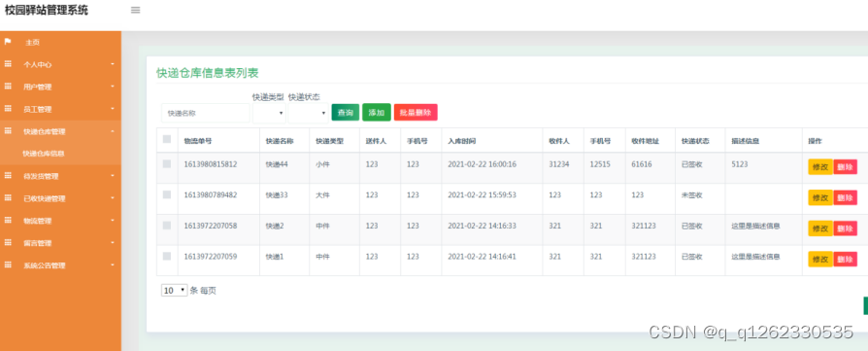Viewport: 868px width, 351px height.
Task: Click the 未签收 status cell
Action: click(x=692, y=195)
